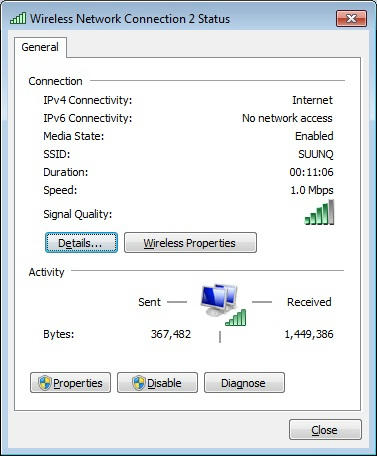This screenshot has width=377, height=456.
Task: Click the Speed value 1.0 Mbps
Action: tap(312, 190)
